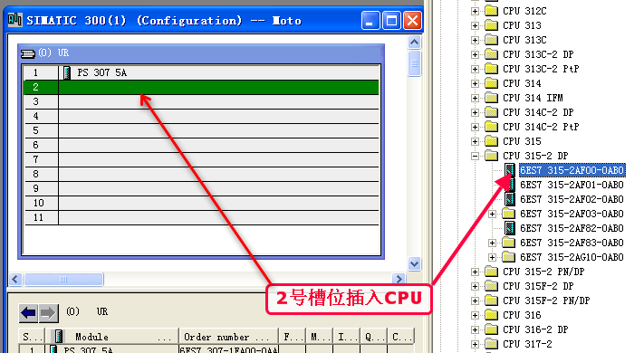Select slot 9 row in the rack
This screenshot has height=353, width=644.
201,188
